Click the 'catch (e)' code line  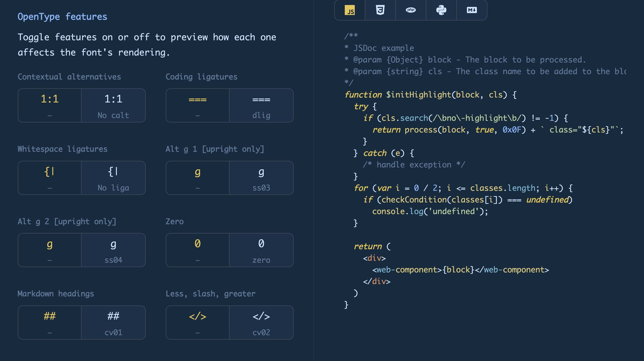384,153
